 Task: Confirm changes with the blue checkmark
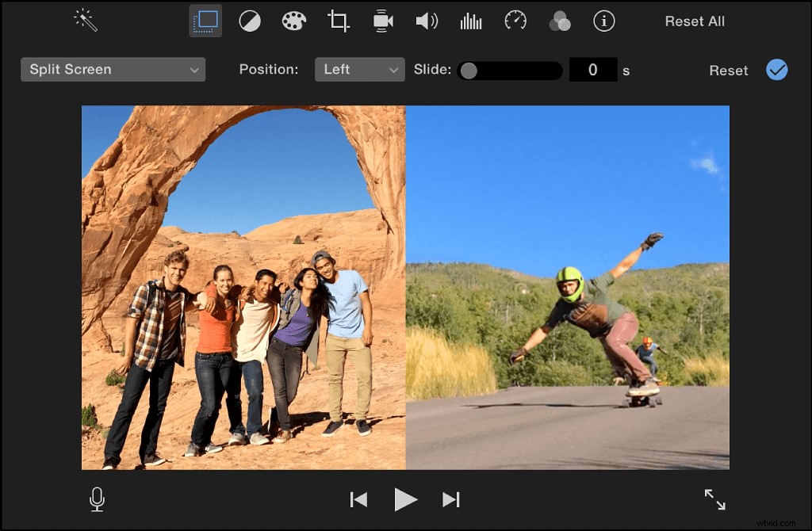777,70
